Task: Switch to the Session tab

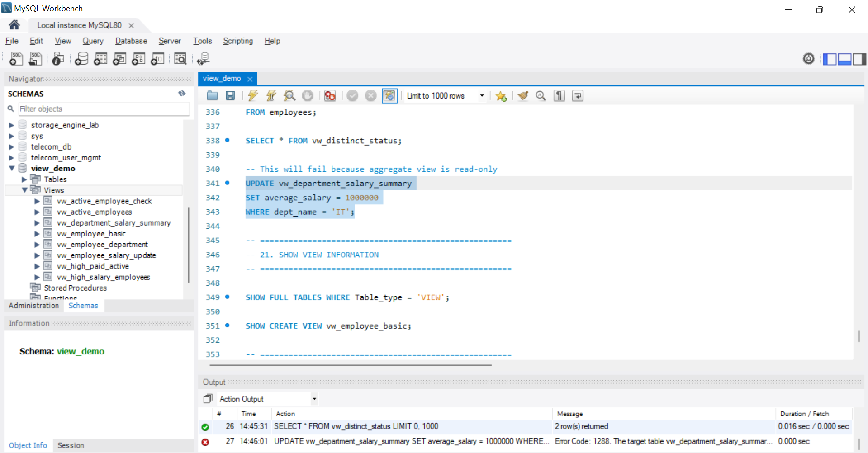Action: [71, 445]
